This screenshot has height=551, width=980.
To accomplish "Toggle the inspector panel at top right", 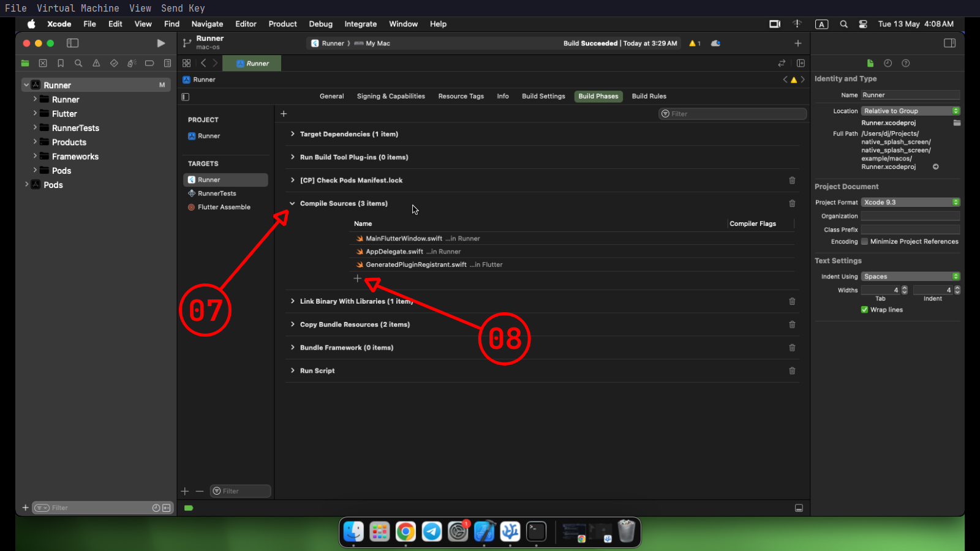I will (x=950, y=43).
